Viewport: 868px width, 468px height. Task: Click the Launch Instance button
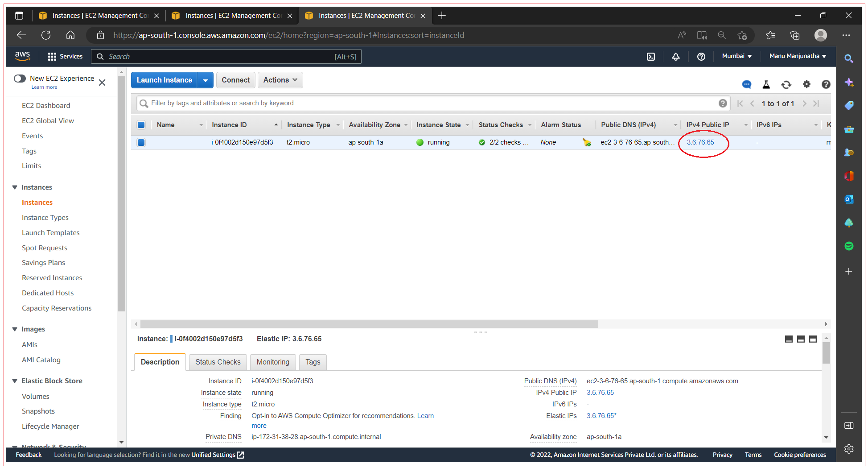(x=164, y=80)
